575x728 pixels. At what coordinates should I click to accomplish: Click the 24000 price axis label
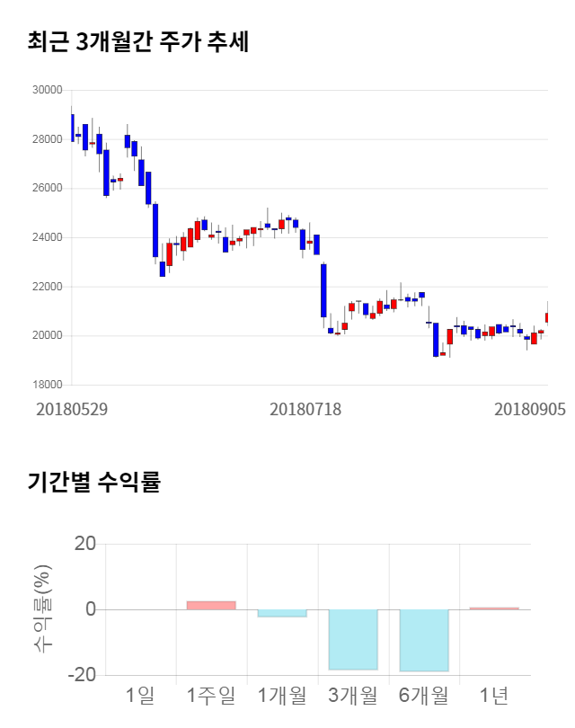click(46, 237)
